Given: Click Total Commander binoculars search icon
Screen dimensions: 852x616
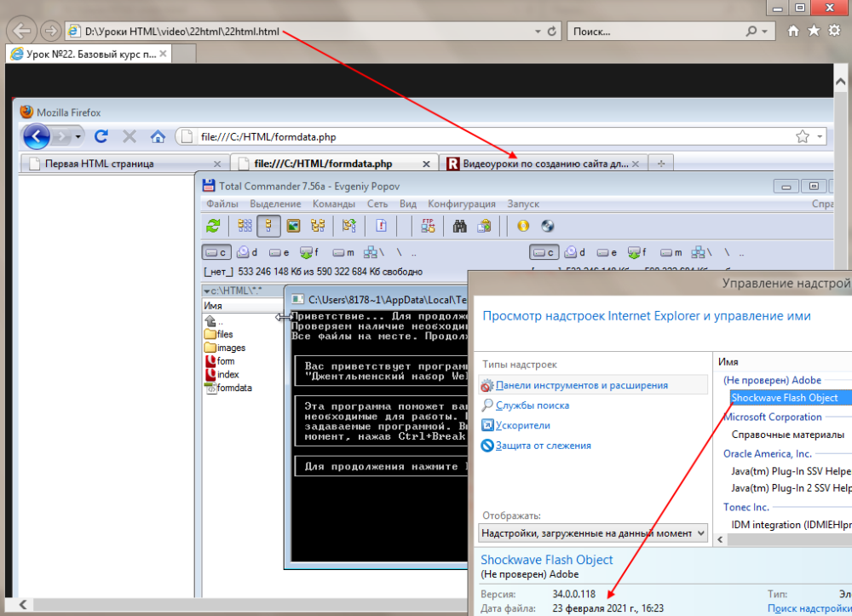Looking at the screenshot, I should pyautogui.click(x=460, y=226).
